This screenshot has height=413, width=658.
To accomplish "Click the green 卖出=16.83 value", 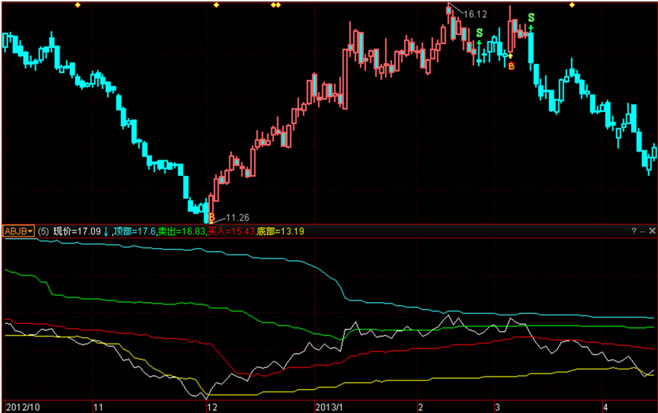I will (182, 231).
